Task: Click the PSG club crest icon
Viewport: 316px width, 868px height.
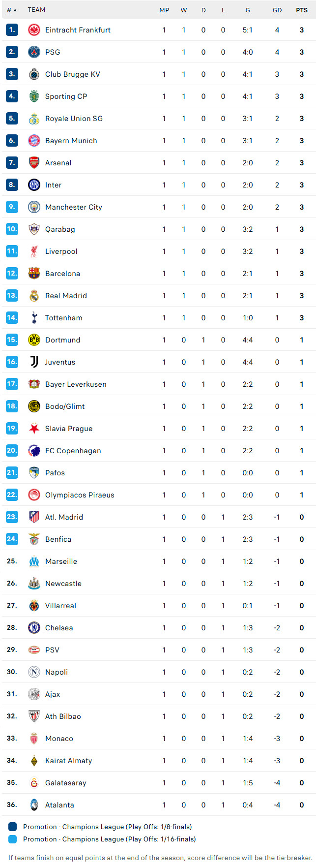Action: click(x=34, y=52)
